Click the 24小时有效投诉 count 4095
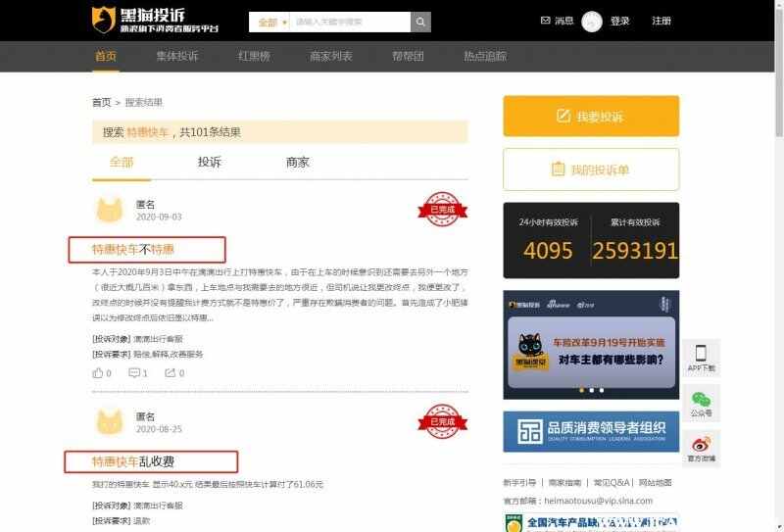Viewport: 784px width, 532px height. coord(548,251)
